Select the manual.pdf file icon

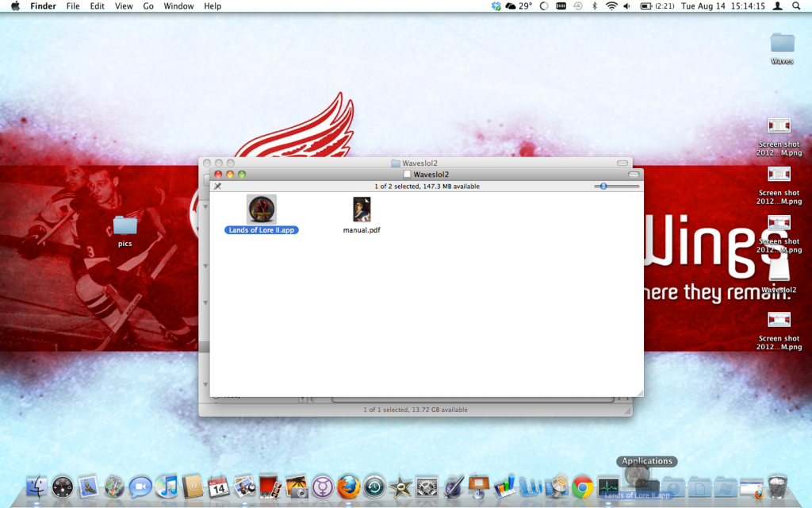tap(362, 210)
